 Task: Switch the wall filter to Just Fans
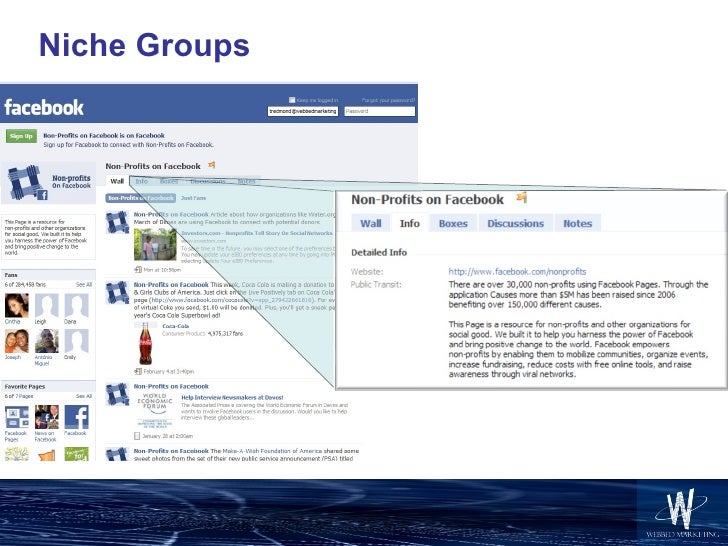tap(193, 198)
